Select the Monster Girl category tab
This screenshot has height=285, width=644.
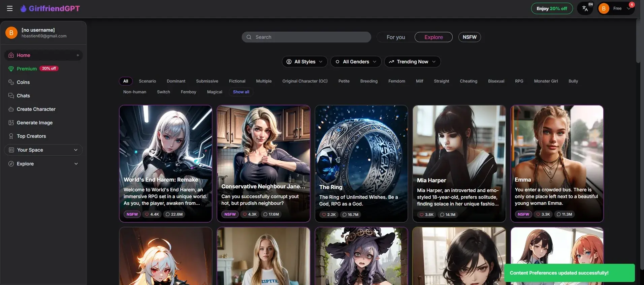pos(546,81)
